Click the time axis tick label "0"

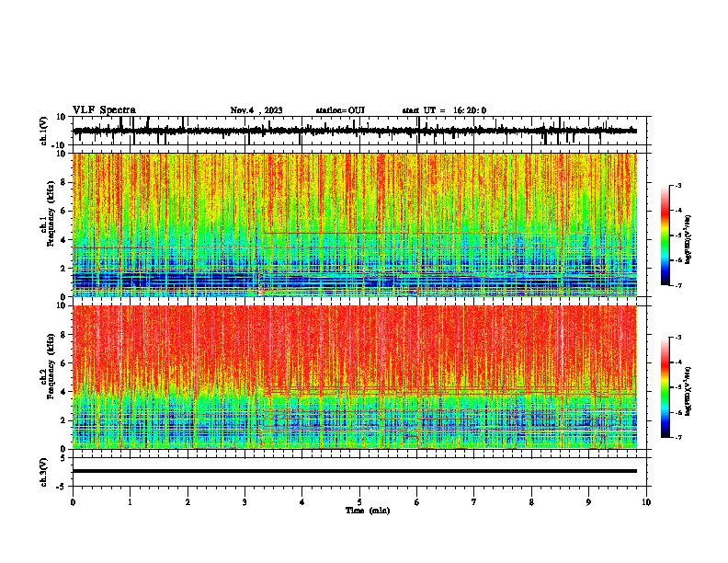pos(73,502)
